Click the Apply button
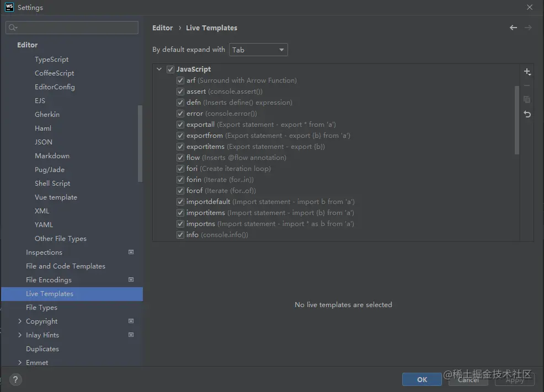 (x=515, y=379)
